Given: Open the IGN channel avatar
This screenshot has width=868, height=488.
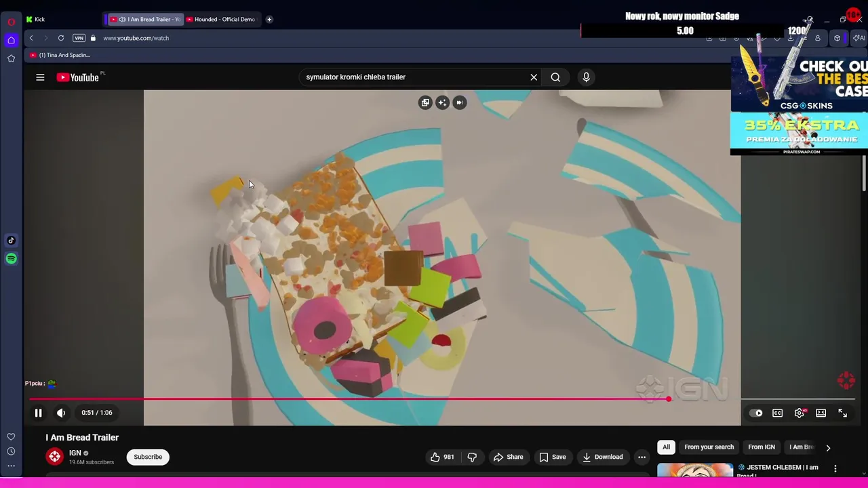Looking at the screenshot, I should pos(55,457).
